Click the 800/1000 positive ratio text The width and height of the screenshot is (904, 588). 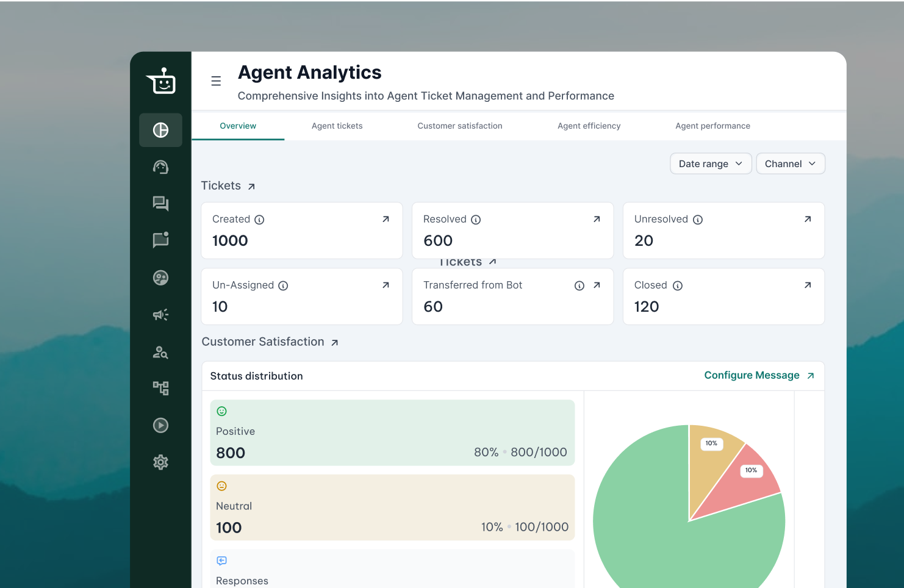tap(539, 452)
